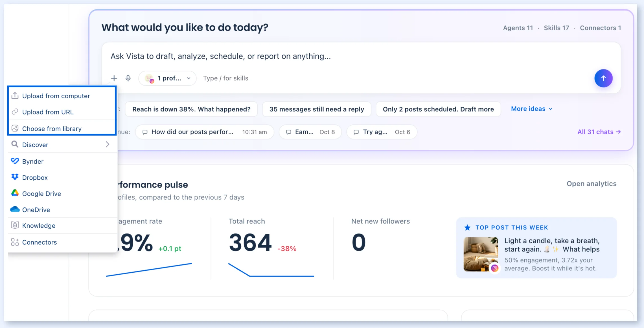Click 'Reach is down 38%. What happened?' suggestion
This screenshot has height=328, width=644.
(x=191, y=109)
